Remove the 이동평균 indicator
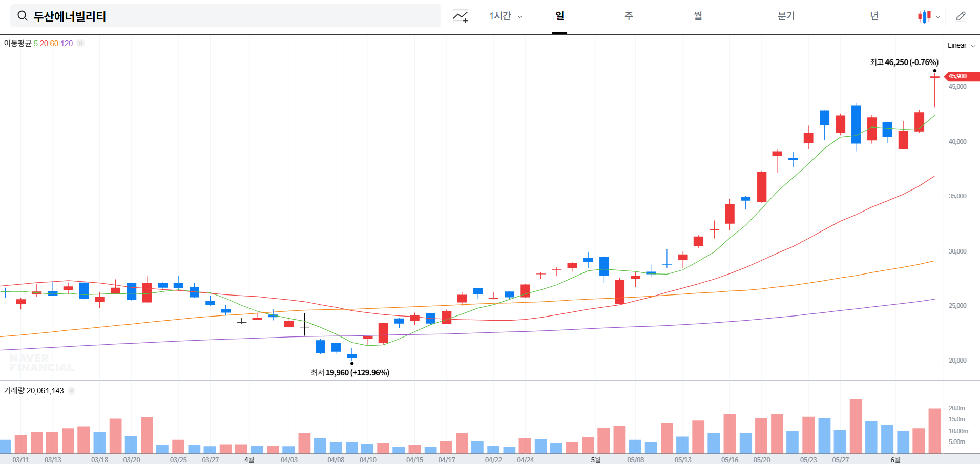980x464 pixels. (80, 43)
